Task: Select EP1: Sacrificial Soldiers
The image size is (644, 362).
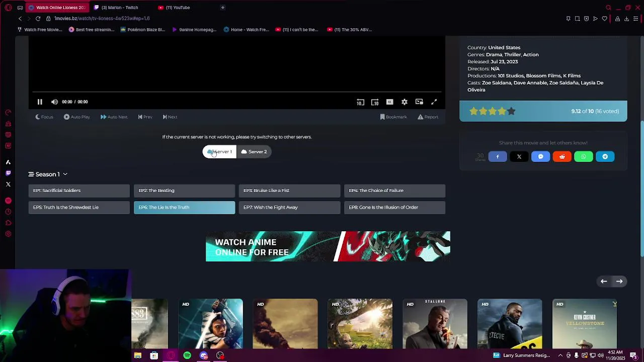Action: coord(79,191)
